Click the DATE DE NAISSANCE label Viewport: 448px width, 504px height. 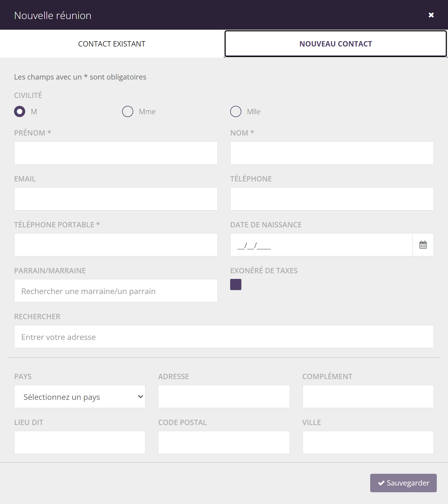[266, 225]
